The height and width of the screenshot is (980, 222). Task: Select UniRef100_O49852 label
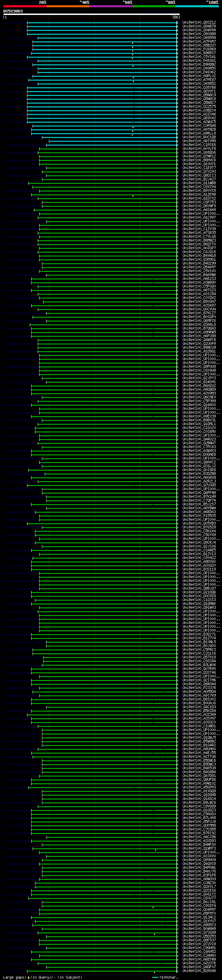click(199, 83)
